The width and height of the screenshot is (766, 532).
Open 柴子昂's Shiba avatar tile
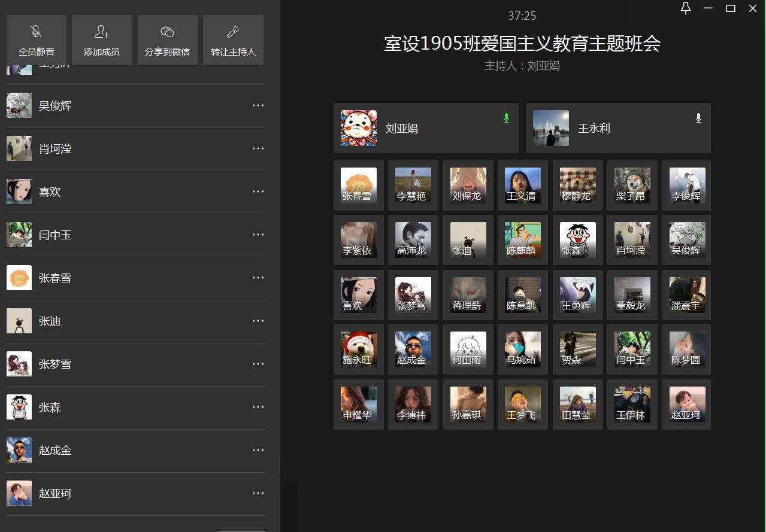click(x=632, y=185)
